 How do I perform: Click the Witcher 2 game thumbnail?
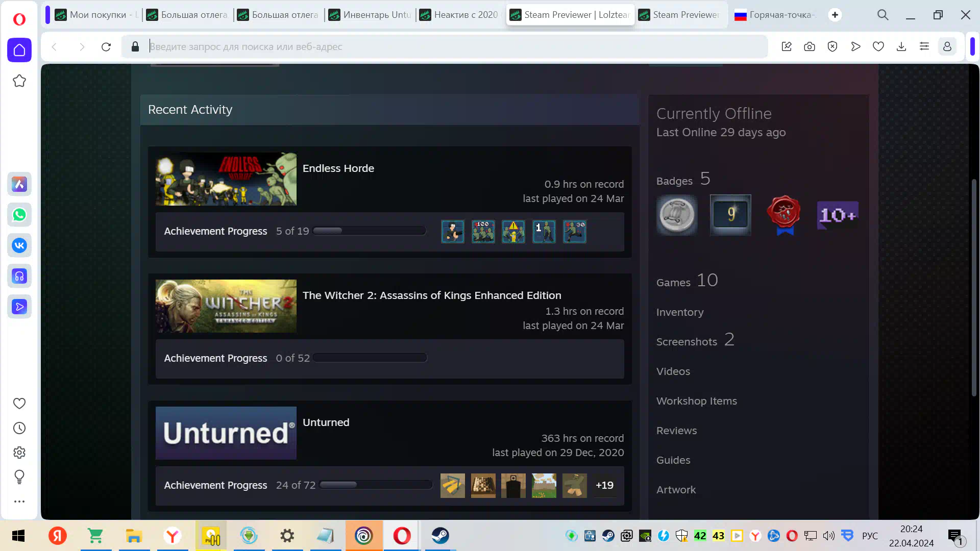[226, 306]
